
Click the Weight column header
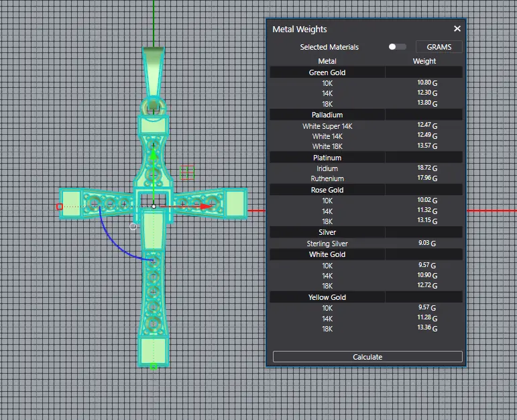click(x=424, y=61)
